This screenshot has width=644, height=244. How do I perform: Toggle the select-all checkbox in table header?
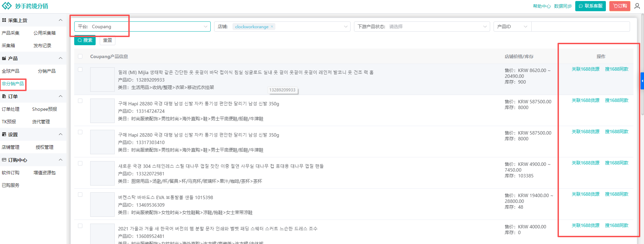pos(80,56)
